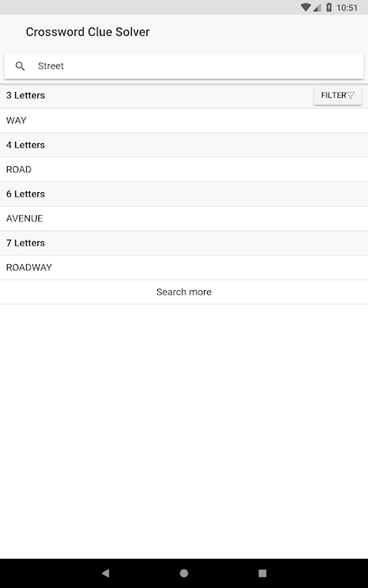Select the WAY answer
Screen dimensions: 368x588
pos(16,120)
